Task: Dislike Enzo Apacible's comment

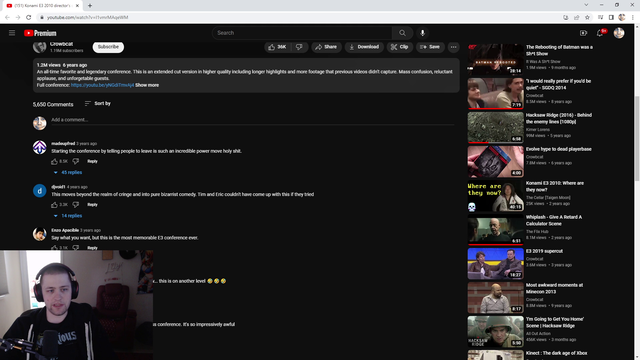Action: tap(76, 247)
